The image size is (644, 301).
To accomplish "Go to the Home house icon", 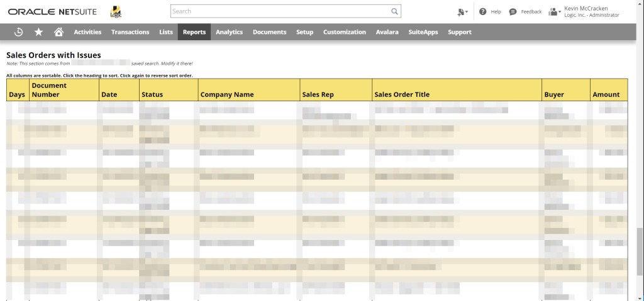I will (58, 32).
